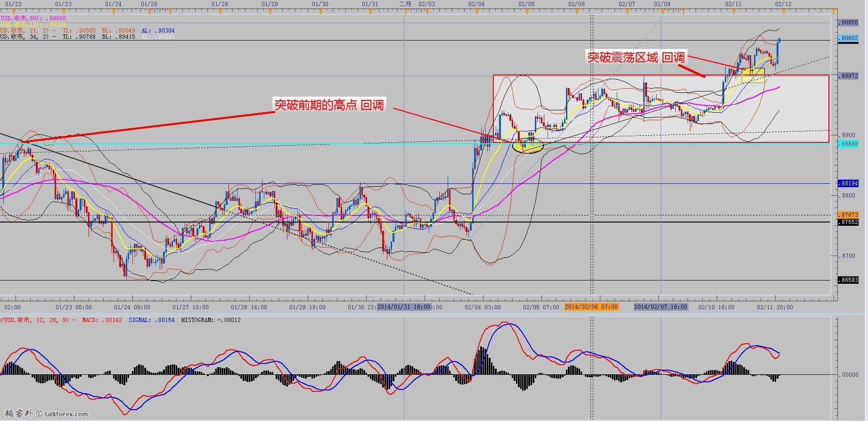Click the 01/23 date on top axis
This screenshot has height=421, width=868.
point(63,4)
